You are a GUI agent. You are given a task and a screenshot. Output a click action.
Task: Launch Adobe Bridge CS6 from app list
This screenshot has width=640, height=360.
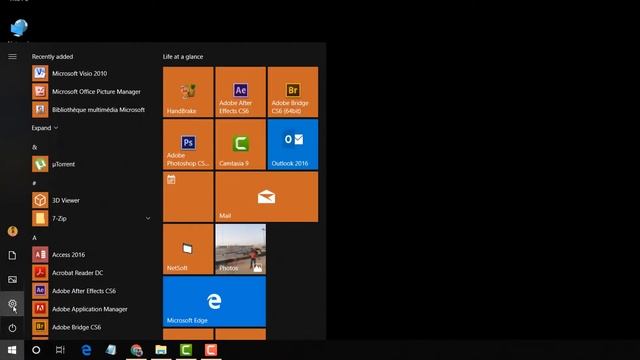[92, 327]
